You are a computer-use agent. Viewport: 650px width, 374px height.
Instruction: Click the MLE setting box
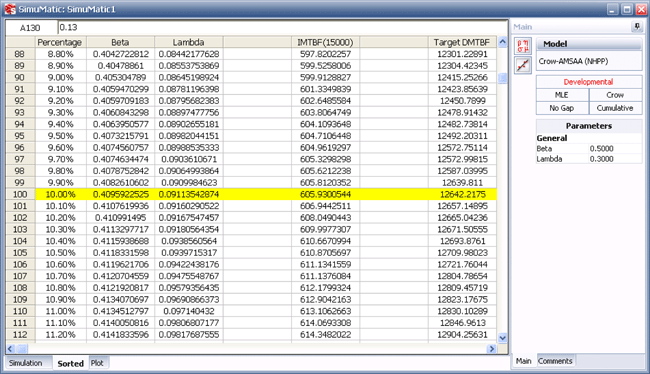click(562, 95)
